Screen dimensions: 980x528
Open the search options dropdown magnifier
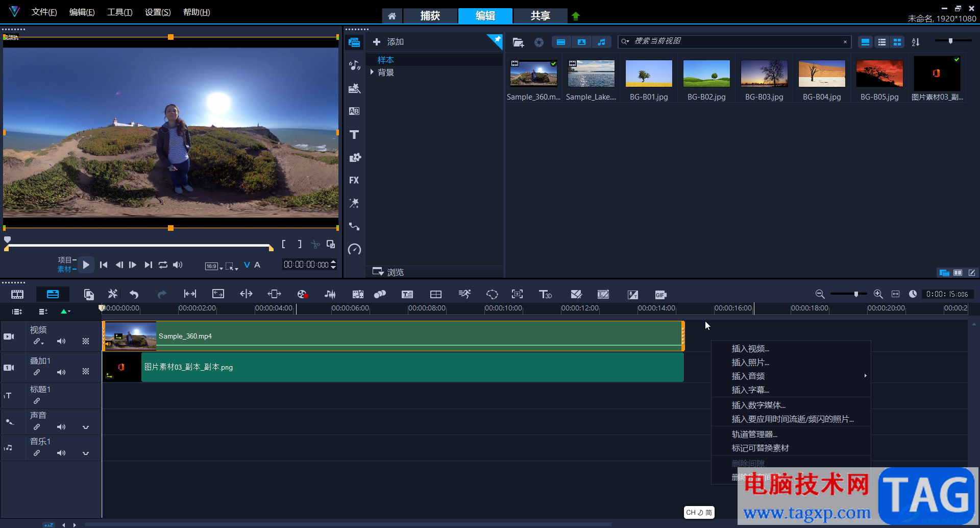[x=625, y=41]
